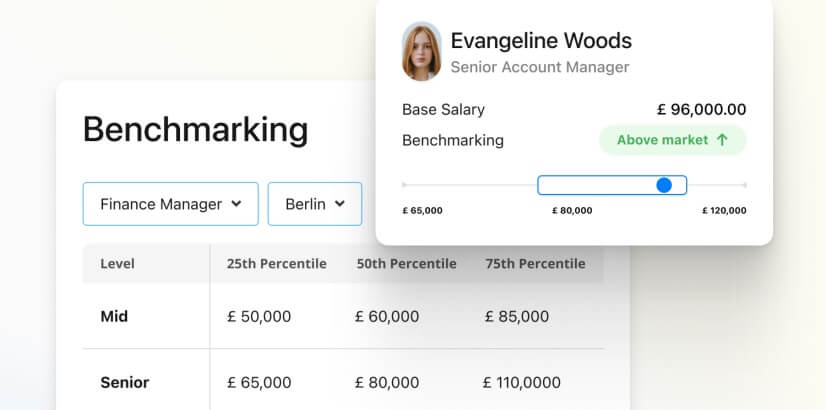The image size is (826, 410).
Task: Open the Berlin location dropdown
Action: (x=315, y=204)
